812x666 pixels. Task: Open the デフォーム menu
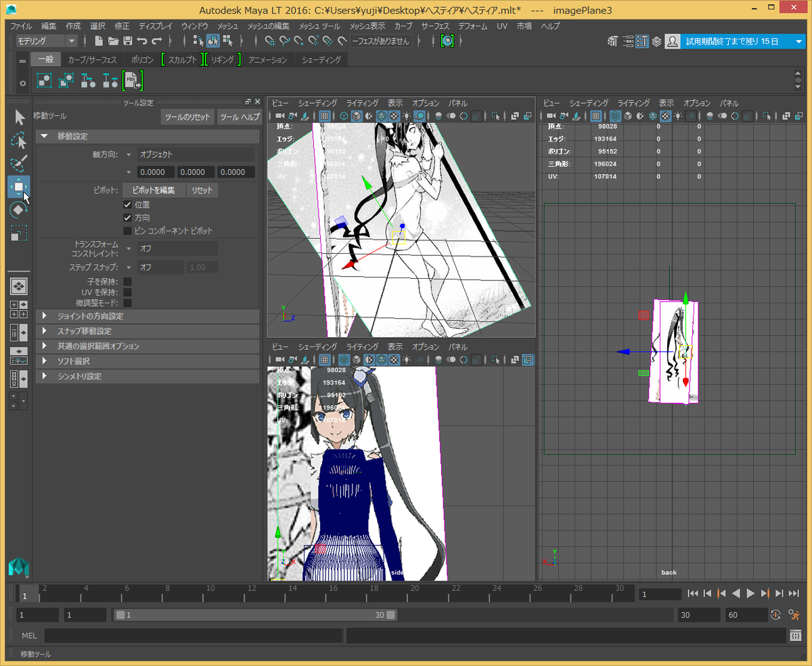coord(472,26)
